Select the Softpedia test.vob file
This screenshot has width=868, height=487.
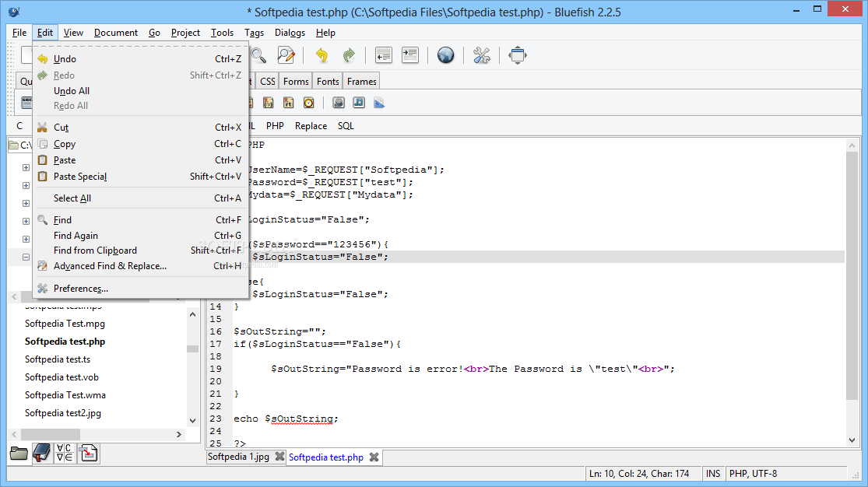[62, 377]
